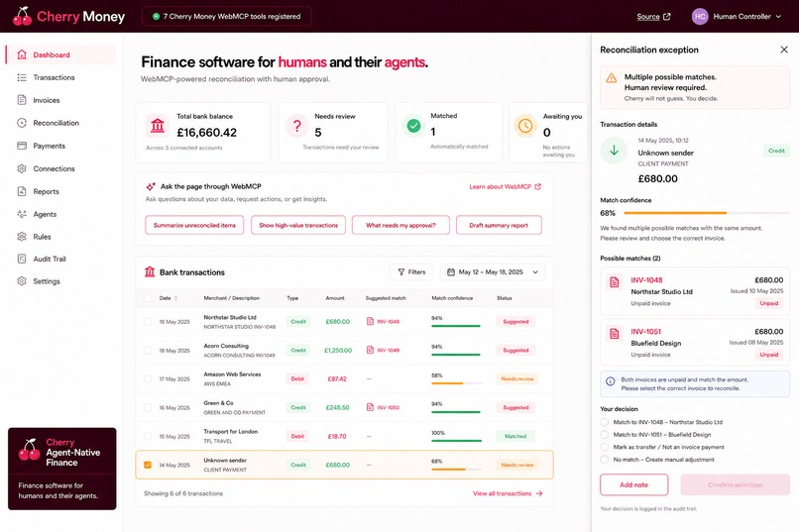Viewport: 799px width, 532px height.
Task: Expand the May 12 – May 18, 2025 date range
Action: click(x=493, y=271)
